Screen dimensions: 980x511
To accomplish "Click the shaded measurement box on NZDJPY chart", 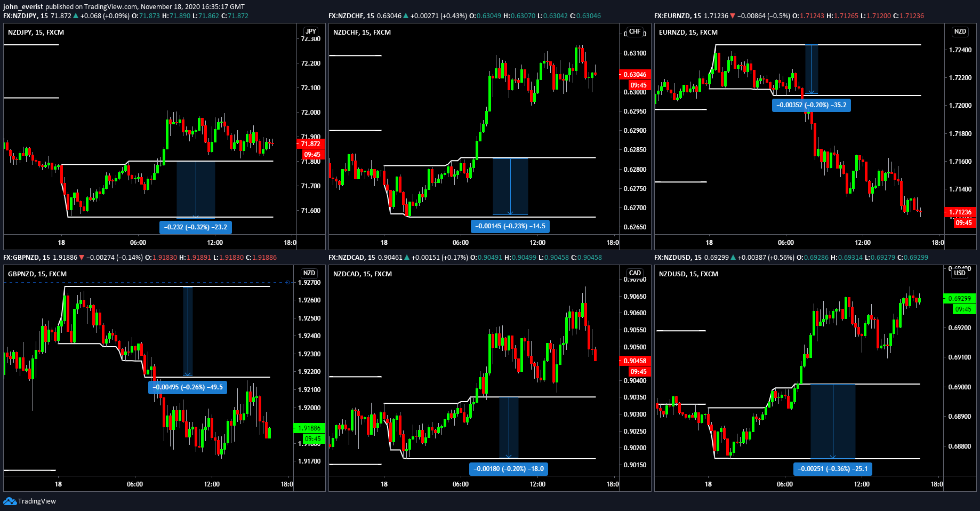I will click(196, 189).
